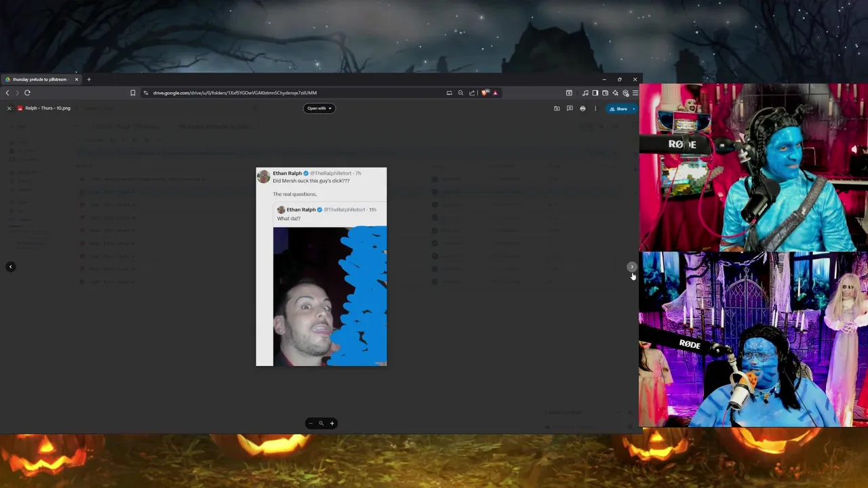Zoom out the preview with minus button
868x488 pixels.
click(311, 423)
